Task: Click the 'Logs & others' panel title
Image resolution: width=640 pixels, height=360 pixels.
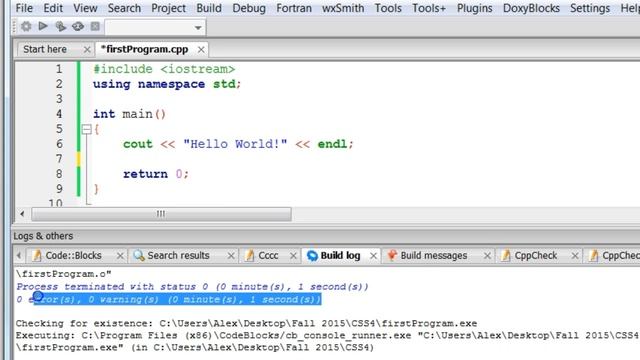Action: coord(43,236)
